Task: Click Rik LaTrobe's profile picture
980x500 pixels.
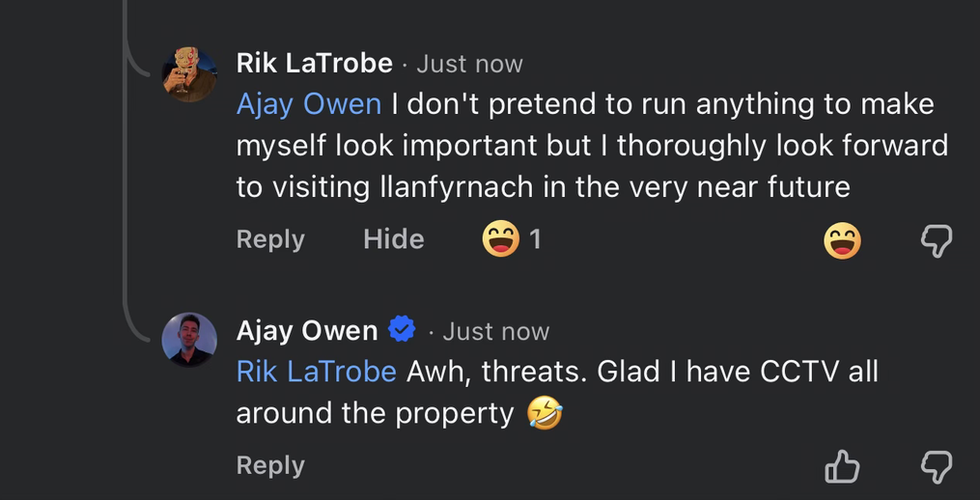Action: (189, 73)
